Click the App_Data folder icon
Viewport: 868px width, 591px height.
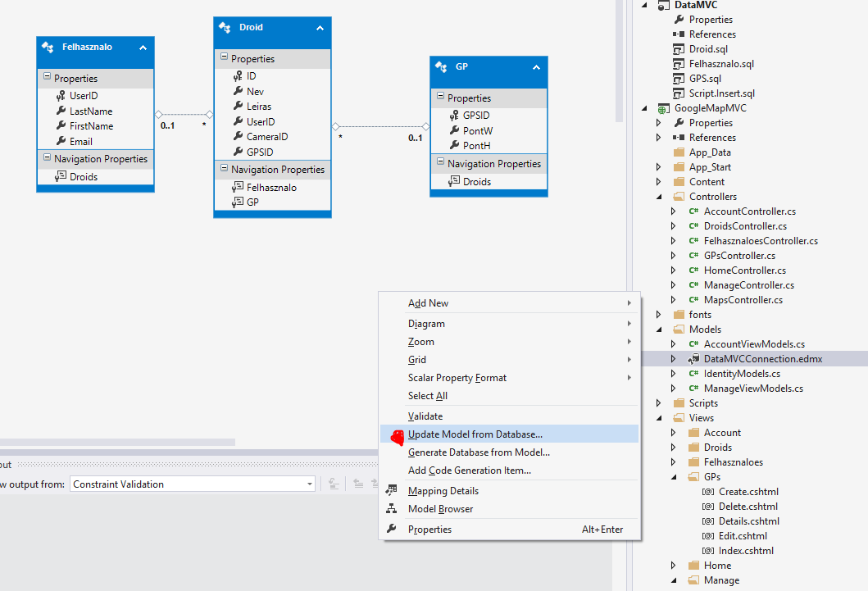pos(679,152)
